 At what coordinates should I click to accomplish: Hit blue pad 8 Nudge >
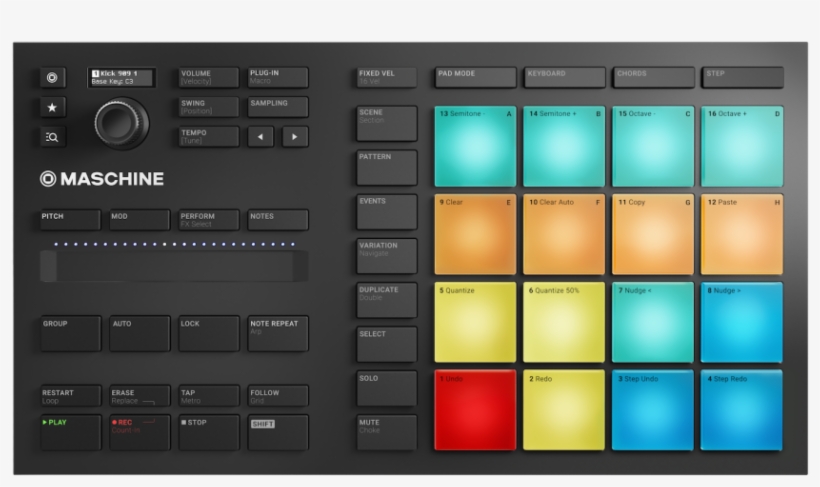click(742, 323)
